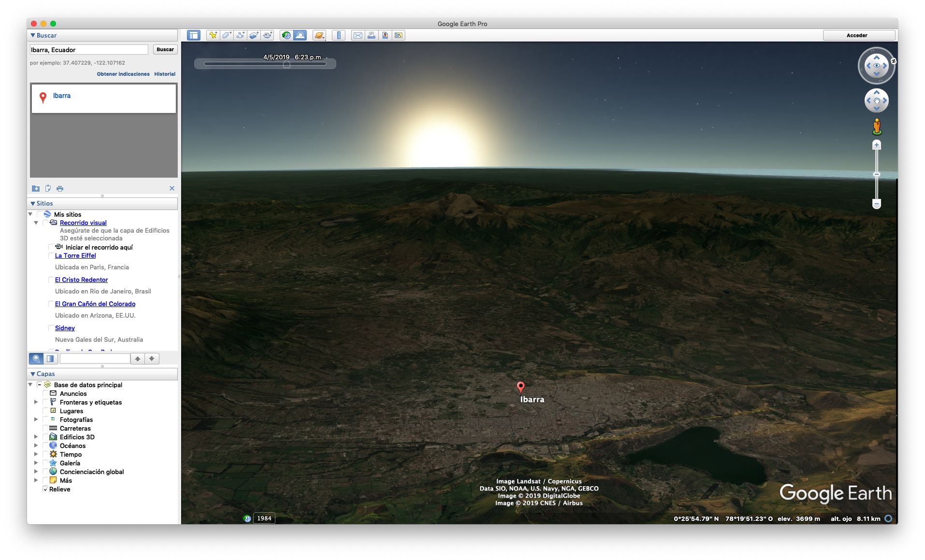925x560 pixels.
Task: Focus the Sitios filter text field
Action: coord(95,359)
